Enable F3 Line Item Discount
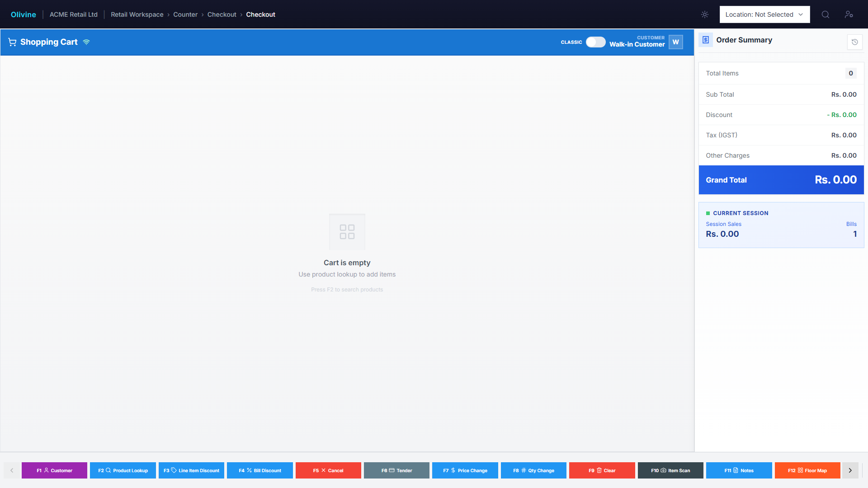Viewport: 868px width, 488px height. [x=191, y=470]
